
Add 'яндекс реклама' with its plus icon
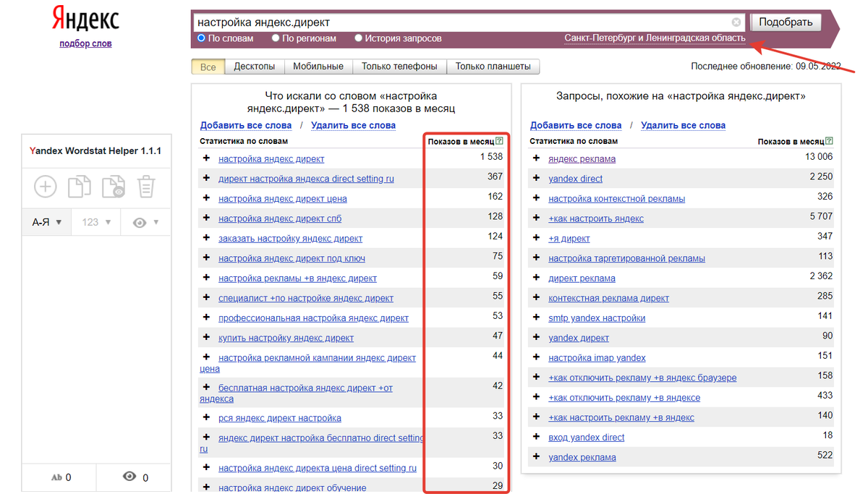coord(536,158)
